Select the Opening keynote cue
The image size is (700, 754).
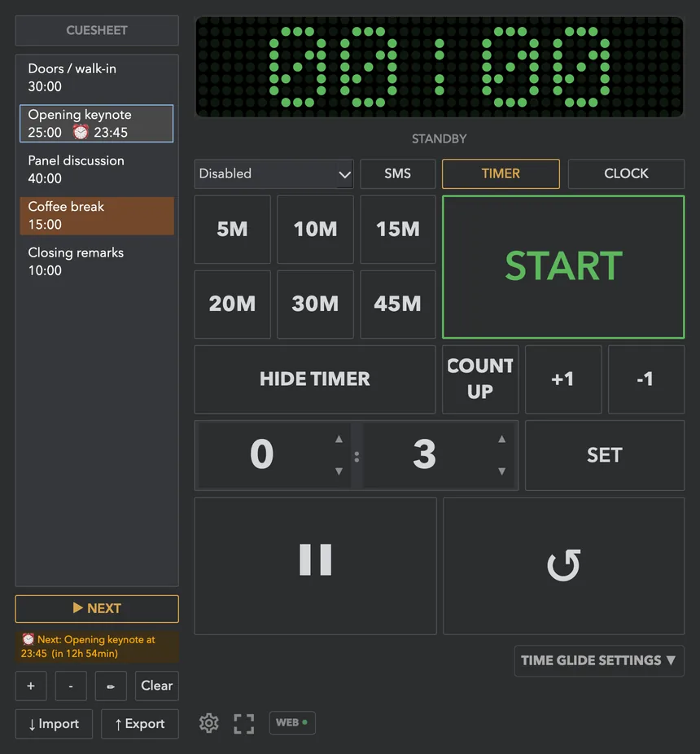tap(97, 123)
